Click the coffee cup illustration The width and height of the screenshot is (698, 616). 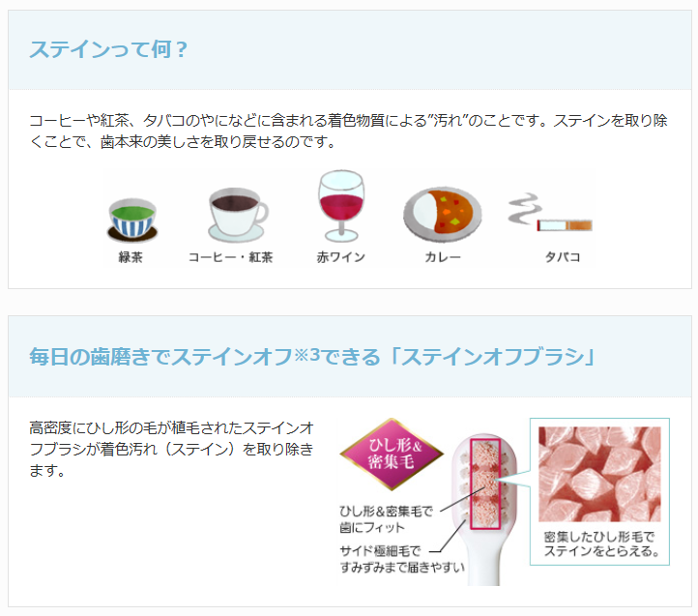point(237,215)
